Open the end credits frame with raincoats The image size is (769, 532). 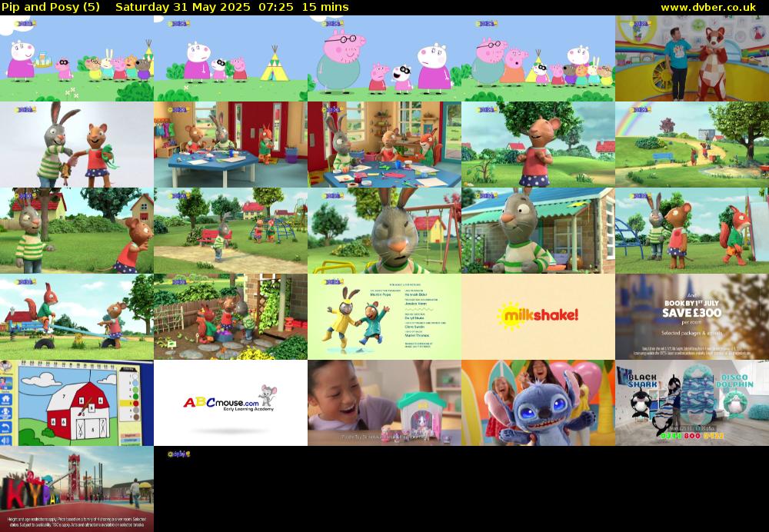(x=384, y=317)
